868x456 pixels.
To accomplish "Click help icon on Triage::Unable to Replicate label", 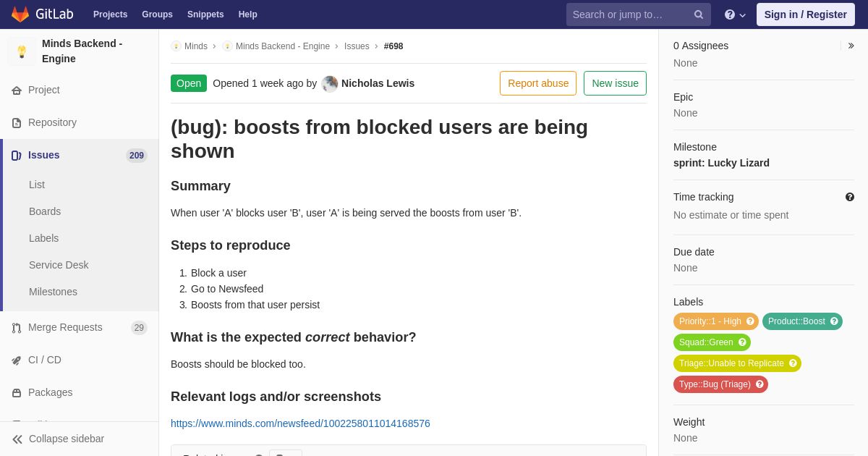I will pos(793,363).
